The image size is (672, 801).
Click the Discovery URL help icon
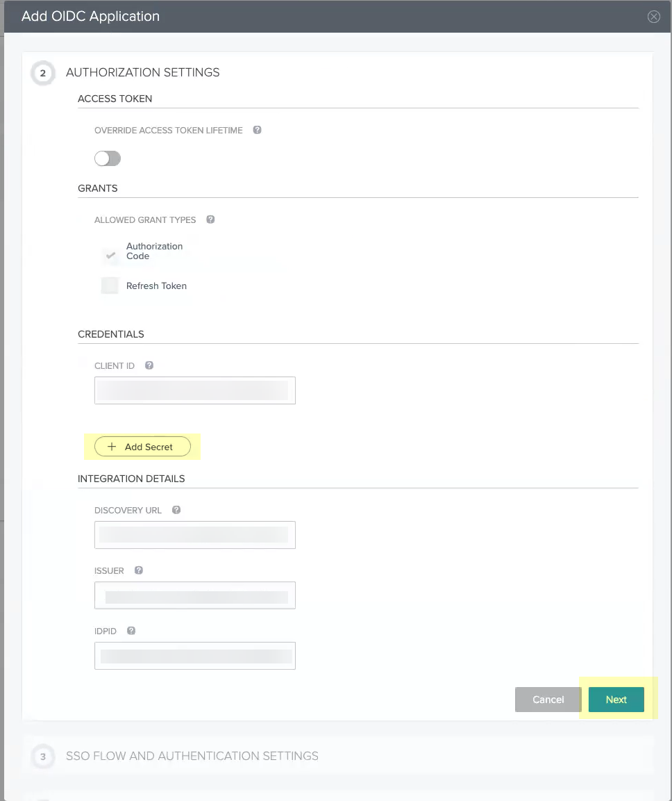tap(176, 510)
